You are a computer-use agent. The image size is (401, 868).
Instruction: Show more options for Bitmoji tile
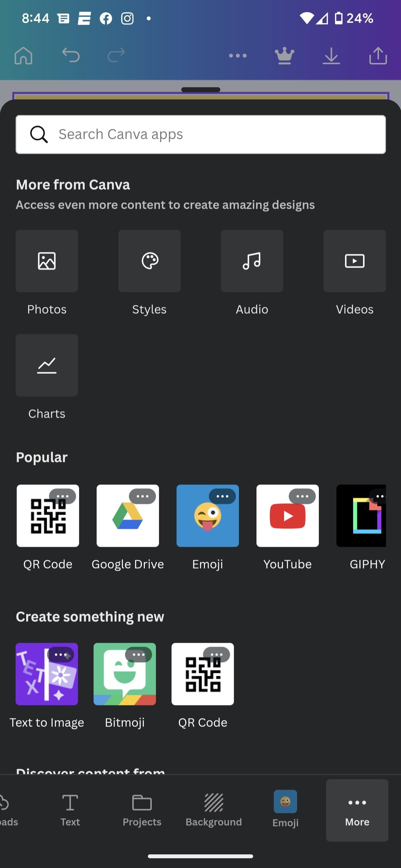[x=138, y=655]
